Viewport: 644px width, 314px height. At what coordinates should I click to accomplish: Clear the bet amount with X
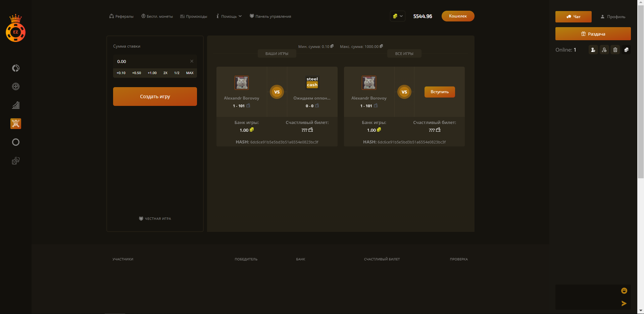click(x=192, y=61)
